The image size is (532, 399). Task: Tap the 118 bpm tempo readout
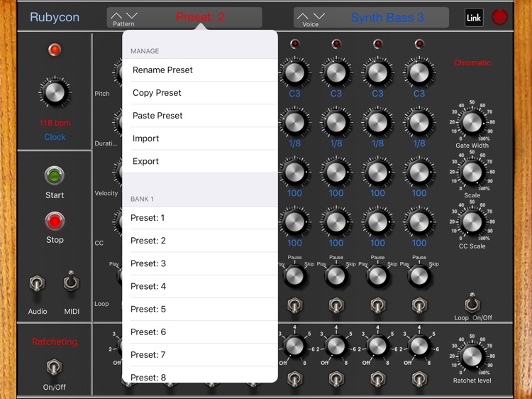[55, 123]
